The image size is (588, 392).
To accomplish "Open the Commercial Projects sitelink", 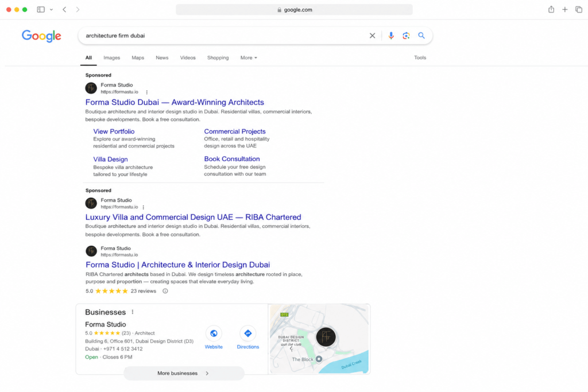I will [235, 131].
